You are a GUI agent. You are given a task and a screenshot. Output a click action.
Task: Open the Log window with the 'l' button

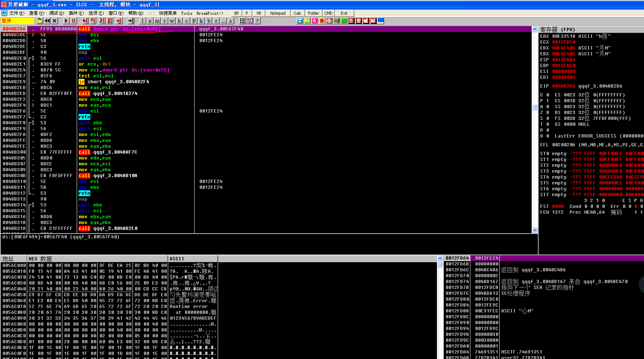(142, 21)
